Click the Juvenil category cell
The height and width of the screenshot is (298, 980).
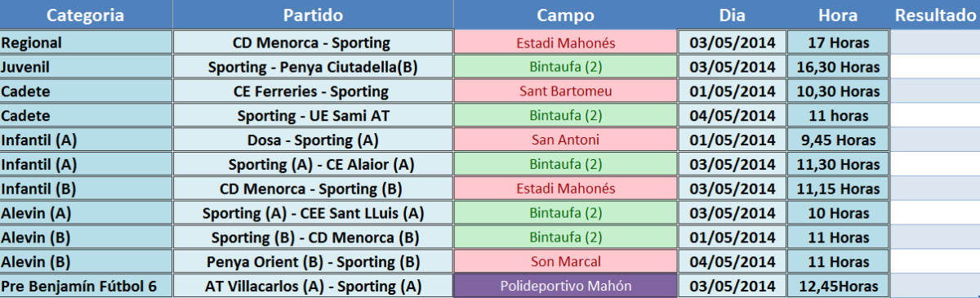(86, 67)
